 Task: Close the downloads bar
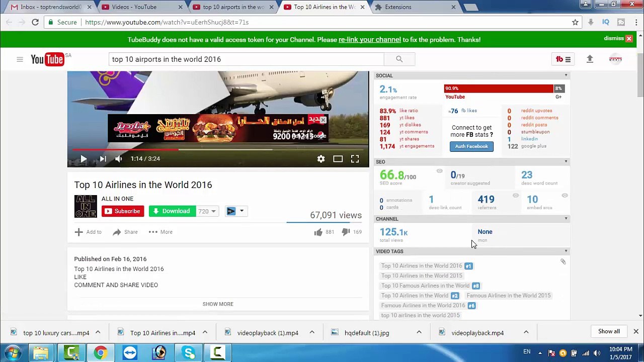click(636, 332)
